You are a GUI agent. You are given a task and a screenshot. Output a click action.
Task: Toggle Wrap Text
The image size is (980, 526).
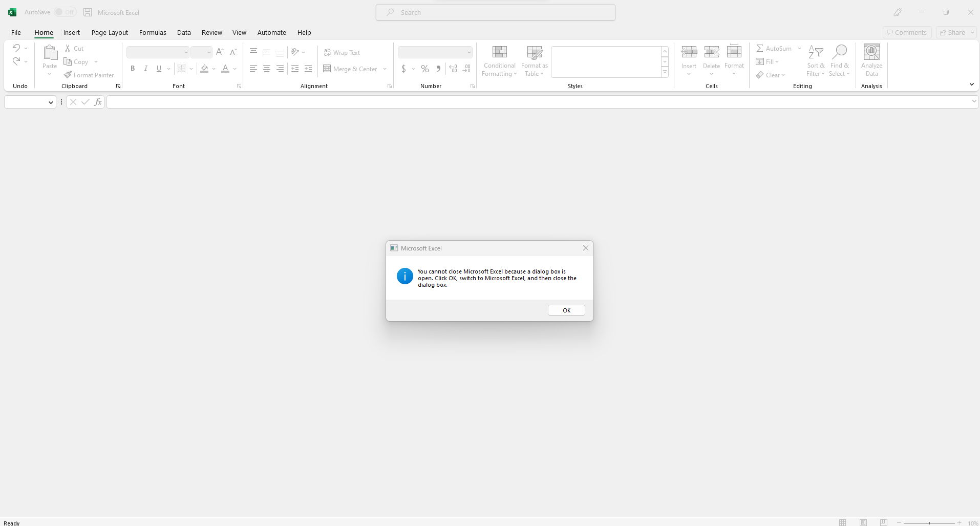342,52
